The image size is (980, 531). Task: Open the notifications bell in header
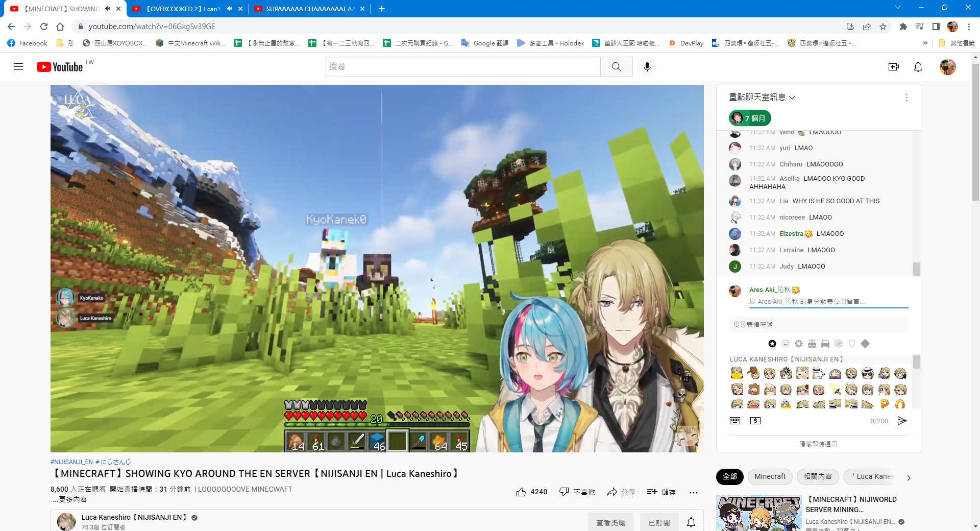tap(918, 67)
